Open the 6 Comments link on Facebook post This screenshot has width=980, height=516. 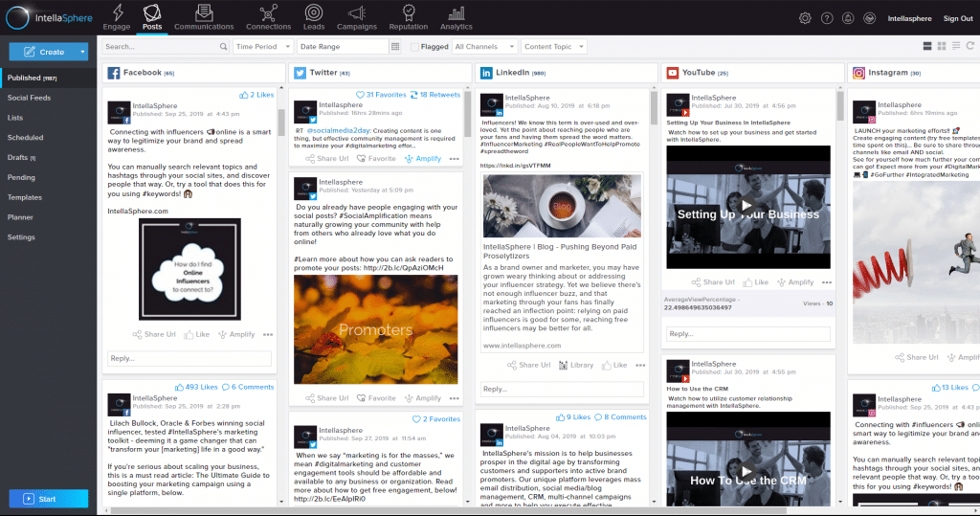pyautogui.click(x=248, y=387)
